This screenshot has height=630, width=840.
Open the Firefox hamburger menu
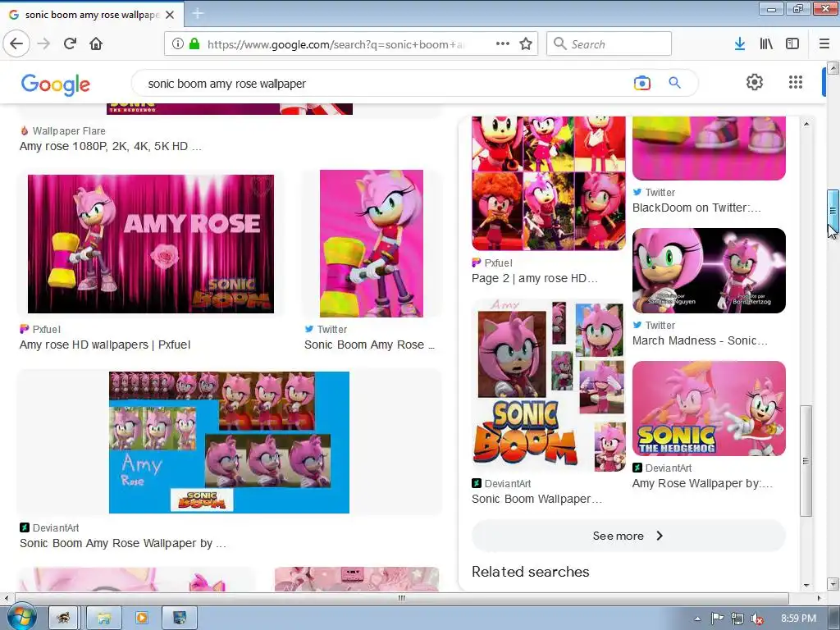(824, 43)
